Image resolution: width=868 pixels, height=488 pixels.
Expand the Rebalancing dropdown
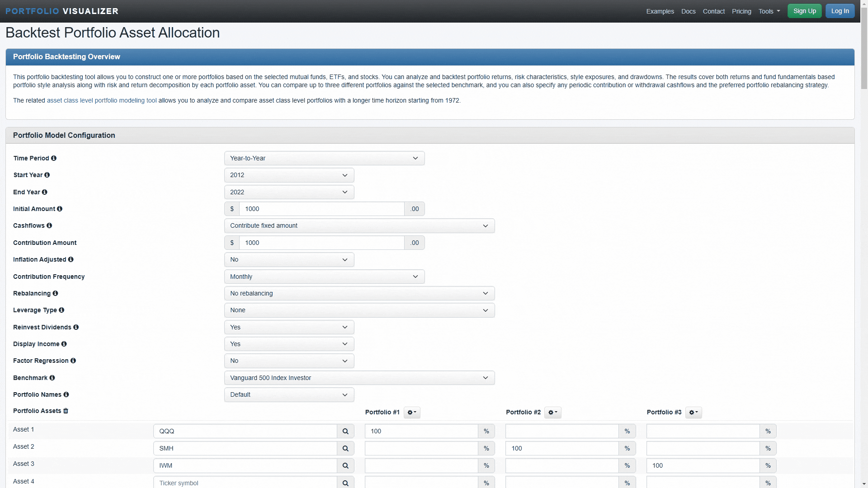pyautogui.click(x=359, y=294)
